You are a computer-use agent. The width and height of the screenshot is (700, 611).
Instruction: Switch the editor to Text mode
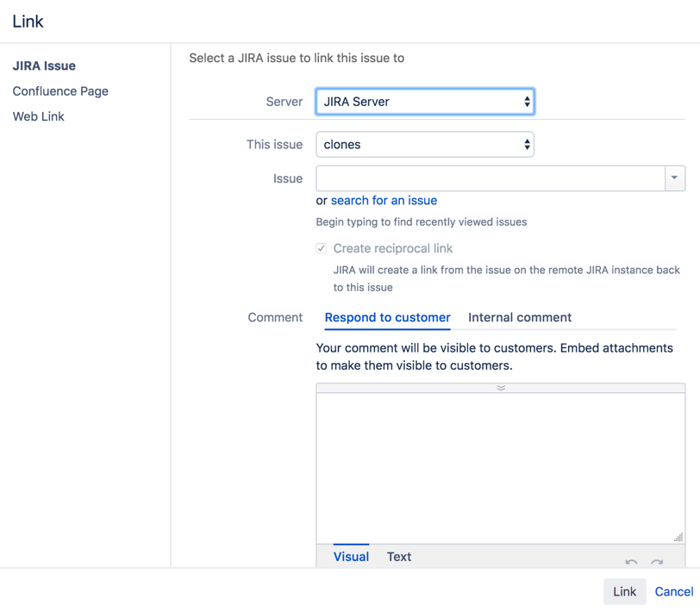point(398,557)
